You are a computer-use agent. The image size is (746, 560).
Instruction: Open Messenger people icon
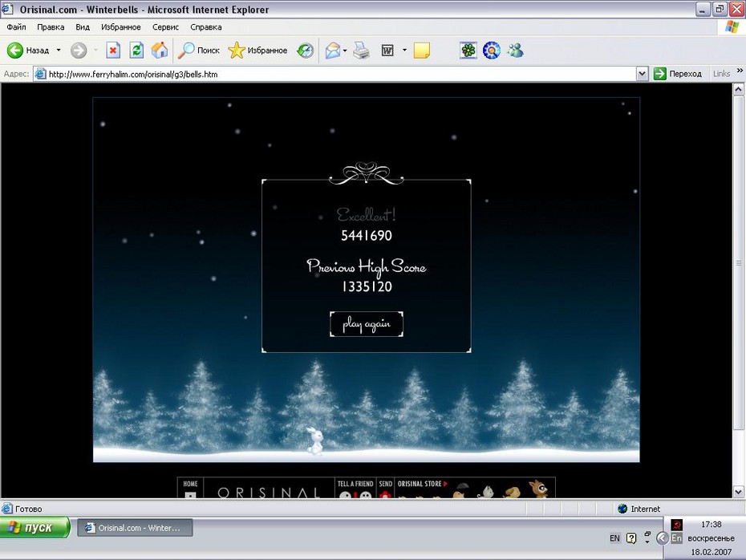coord(515,50)
